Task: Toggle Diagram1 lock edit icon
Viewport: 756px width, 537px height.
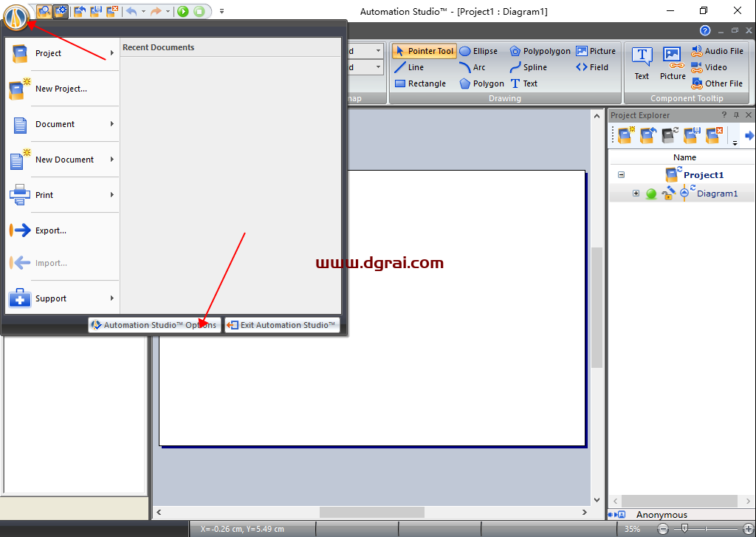Action: (668, 193)
